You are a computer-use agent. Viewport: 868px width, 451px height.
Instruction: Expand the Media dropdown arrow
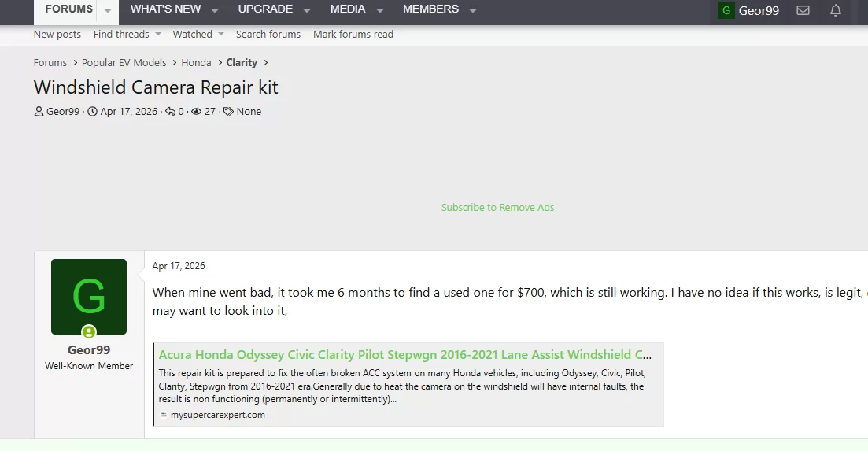[380, 10]
